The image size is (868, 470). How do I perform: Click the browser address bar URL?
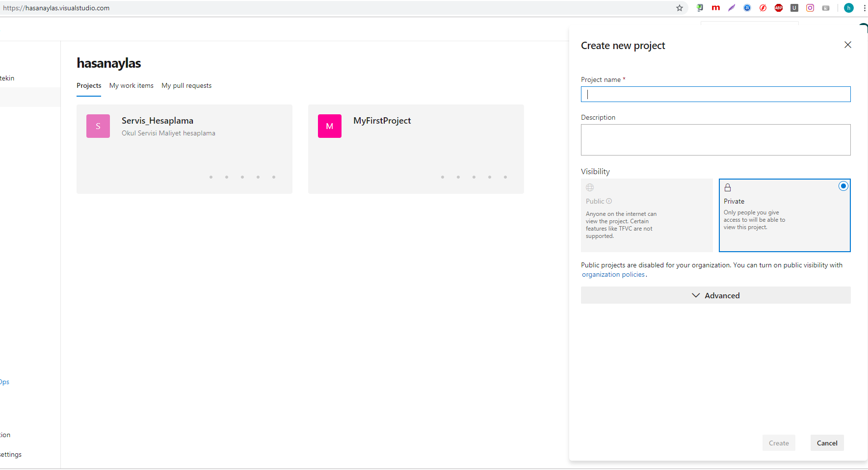56,8
